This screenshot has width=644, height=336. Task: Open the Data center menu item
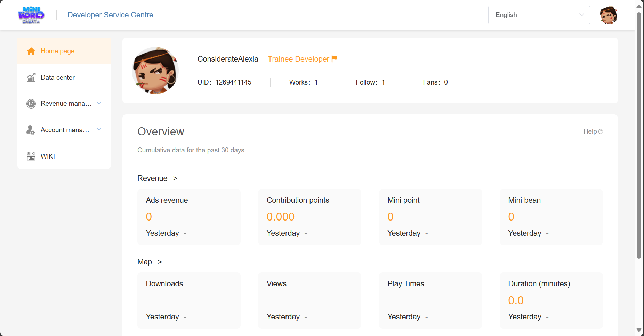pos(64,78)
